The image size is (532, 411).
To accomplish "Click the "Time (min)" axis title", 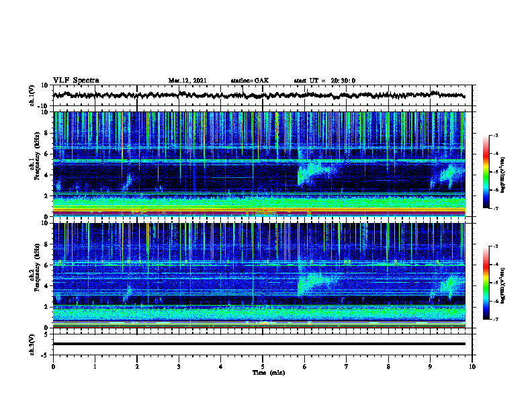I will 269,373.
